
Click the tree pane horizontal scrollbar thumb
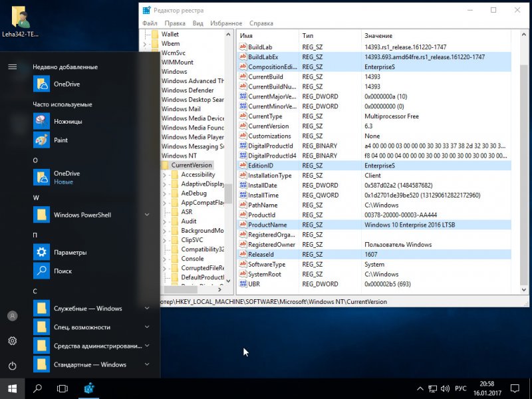(180, 290)
